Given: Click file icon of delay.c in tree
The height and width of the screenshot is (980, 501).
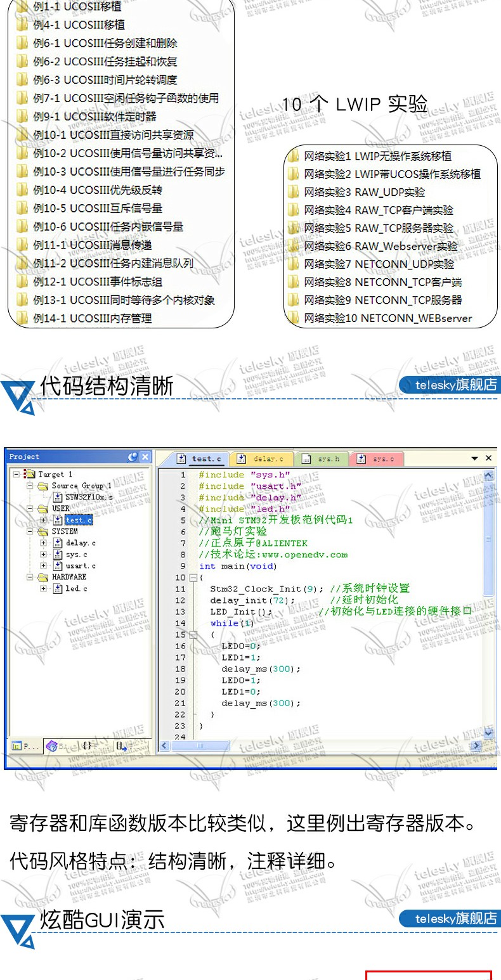Looking at the screenshot, I should pos(58,543).
